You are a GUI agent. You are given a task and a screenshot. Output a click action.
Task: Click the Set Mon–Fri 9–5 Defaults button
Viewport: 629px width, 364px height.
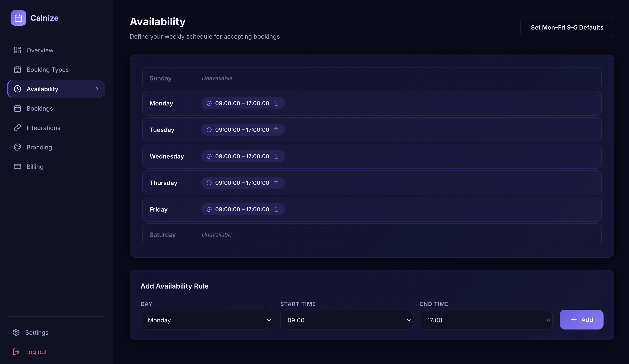coord(567,27)
